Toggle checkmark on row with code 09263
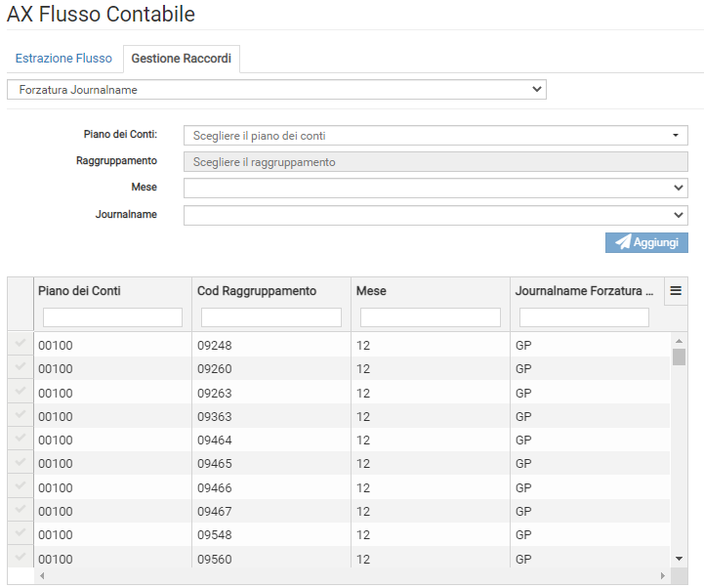This screenshot has height=588, width=704. click(x=21, y=392)
